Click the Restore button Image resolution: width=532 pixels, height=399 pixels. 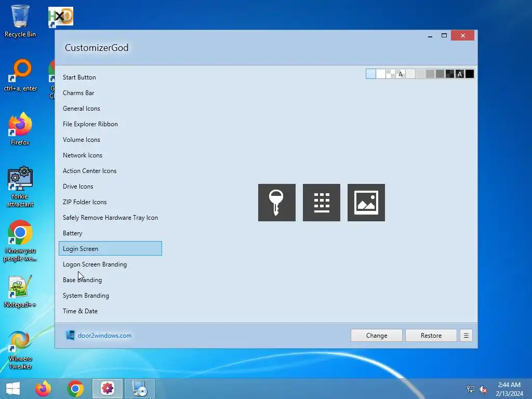click(x=431, y=336)
